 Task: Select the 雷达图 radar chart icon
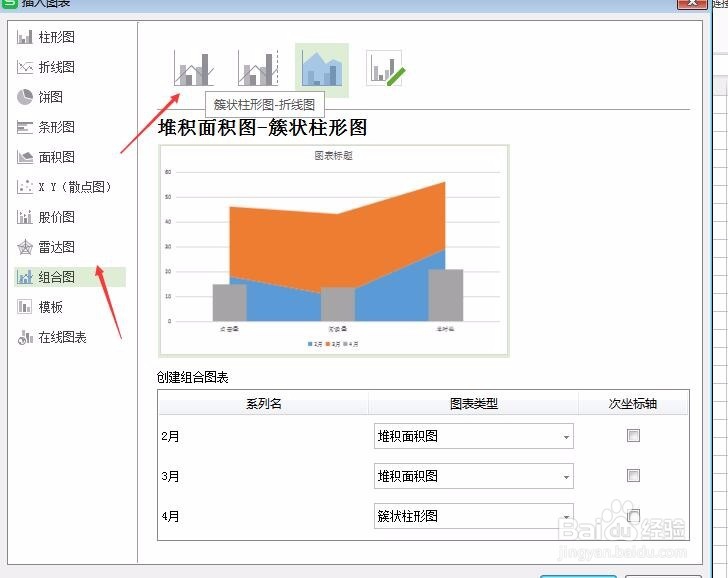pos(25,247)
